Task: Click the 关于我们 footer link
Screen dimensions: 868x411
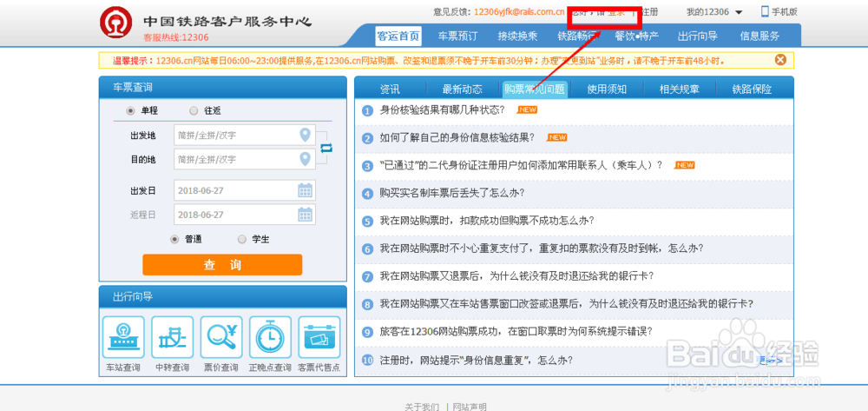Action: 423,408
